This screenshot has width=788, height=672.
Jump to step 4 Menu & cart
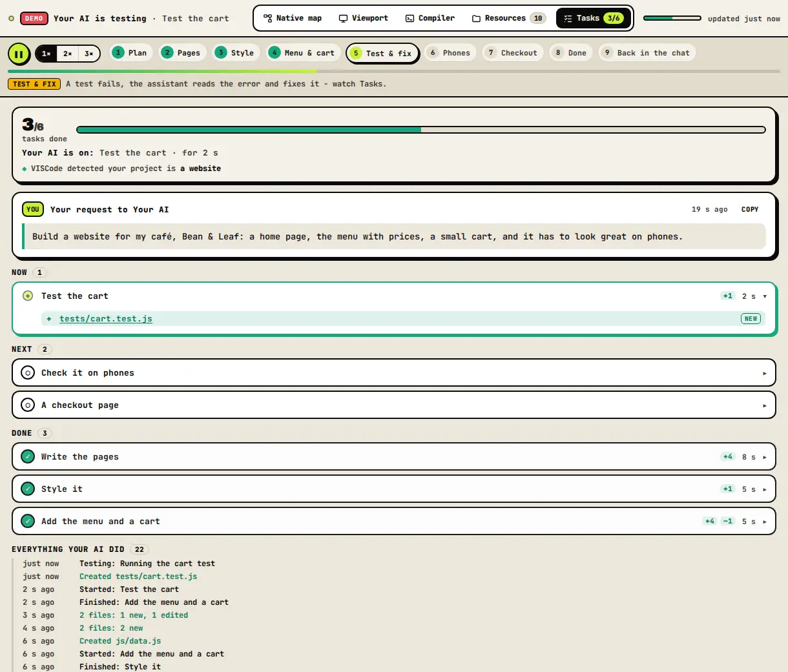pyautogui.click(x=303, y=53)
